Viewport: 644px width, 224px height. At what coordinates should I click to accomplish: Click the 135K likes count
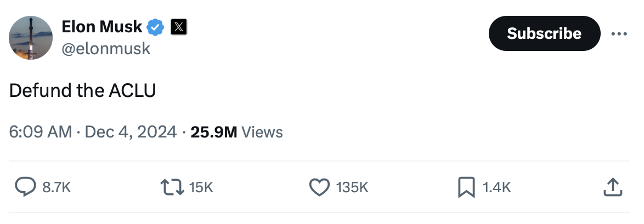tap(352, 187)
